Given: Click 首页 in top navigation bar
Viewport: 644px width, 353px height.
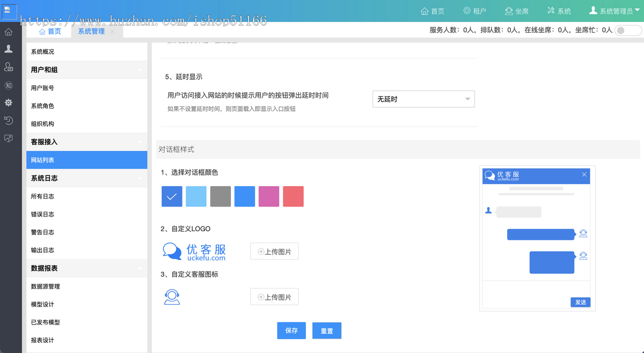Looking at the screenshot, I should pyautogui.click(x=433, y=11).
